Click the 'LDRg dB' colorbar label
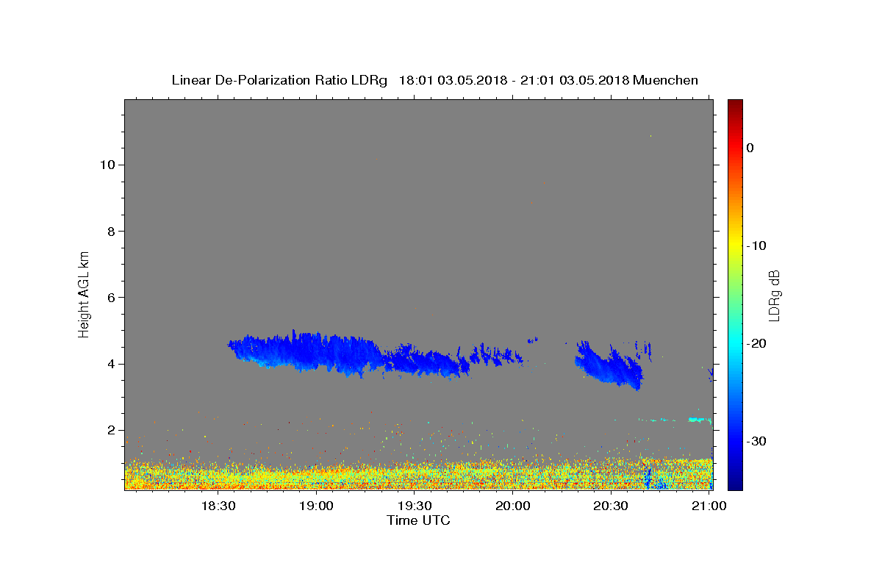The image size is (882, 588). (774, 295)
